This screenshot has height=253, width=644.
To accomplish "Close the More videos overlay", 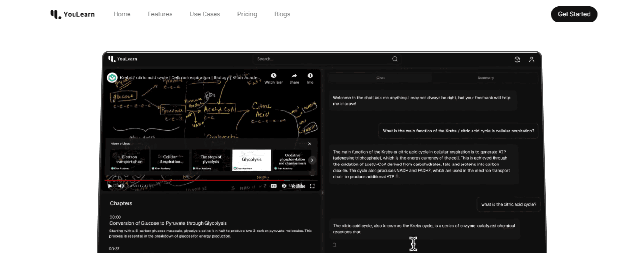I will (310, 143).
